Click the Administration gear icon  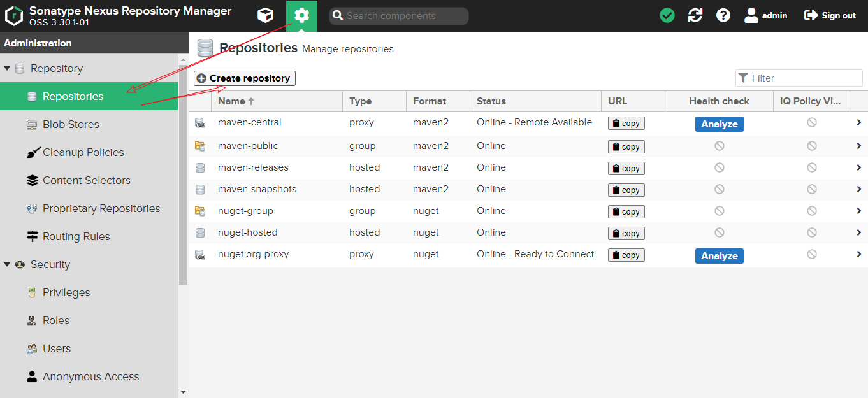click(301, 15)
